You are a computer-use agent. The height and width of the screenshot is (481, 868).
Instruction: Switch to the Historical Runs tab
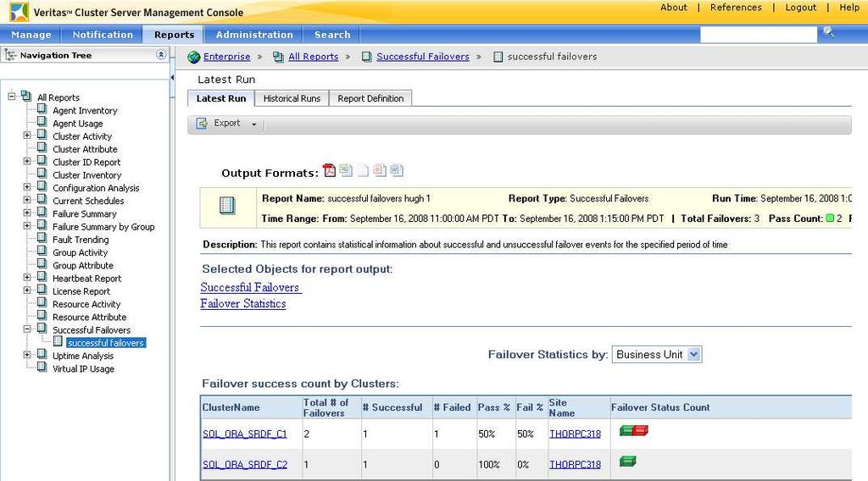tap(292, 98)
